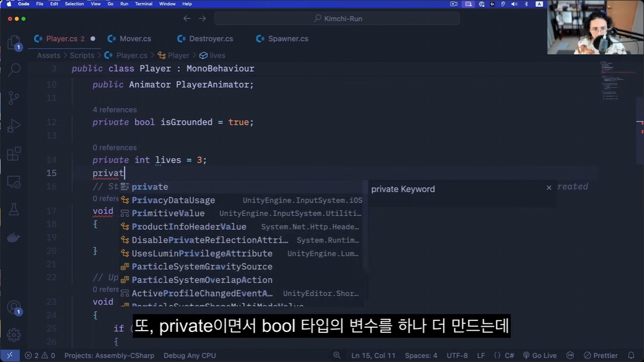Close the private Keyword details panel
The height and width of the screenshot is (362, 644).
549,188
